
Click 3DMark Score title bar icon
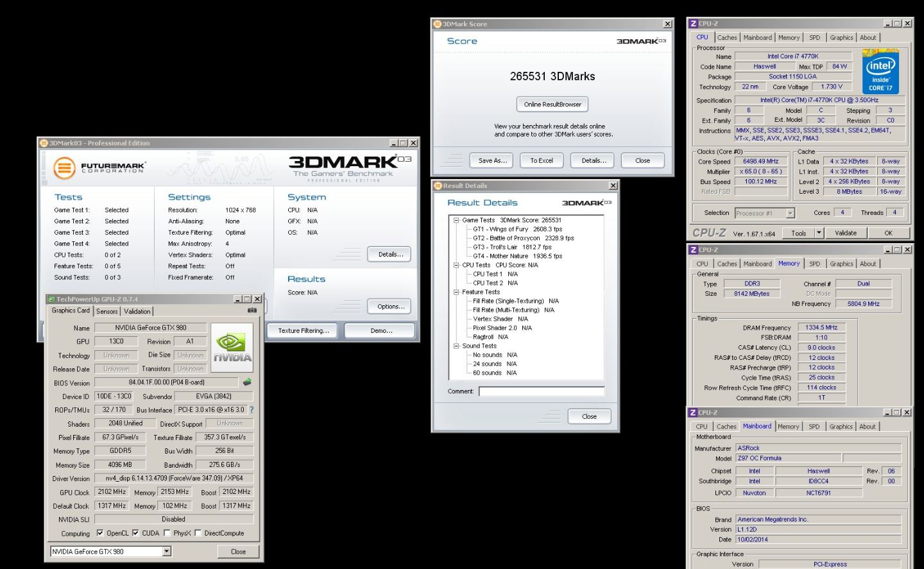[438, 24]
